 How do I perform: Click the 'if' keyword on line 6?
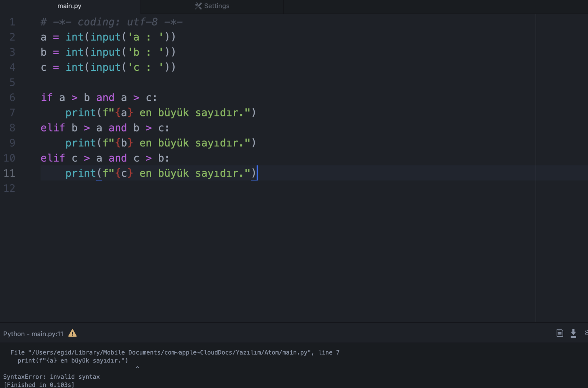tap(47, 97)
